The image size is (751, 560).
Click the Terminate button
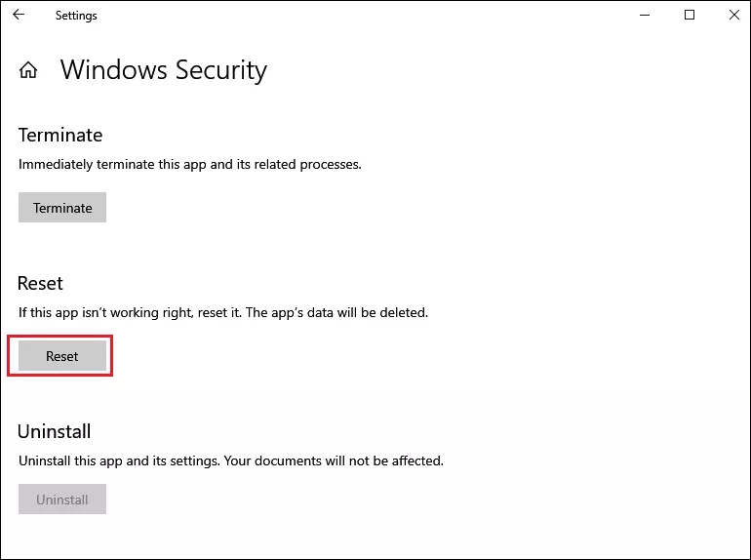click(62, 208)
